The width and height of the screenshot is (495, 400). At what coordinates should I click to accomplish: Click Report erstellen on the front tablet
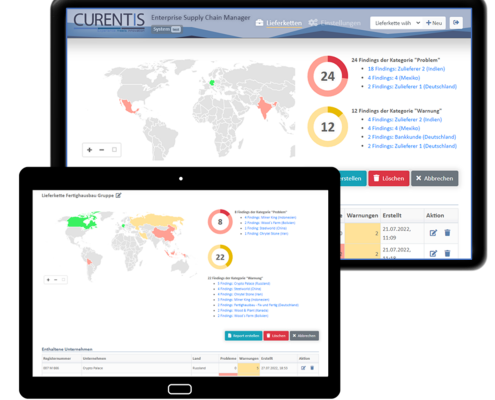243,336
